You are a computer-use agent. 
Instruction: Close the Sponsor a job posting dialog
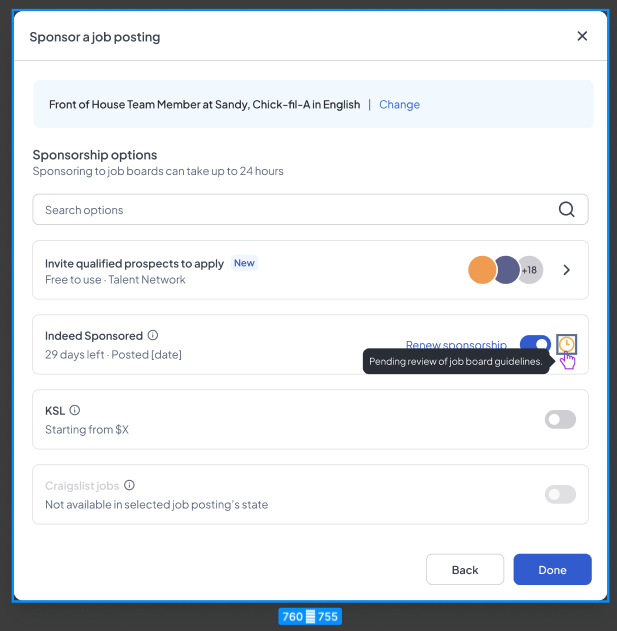pyautogui.click(x=583, y=36)
